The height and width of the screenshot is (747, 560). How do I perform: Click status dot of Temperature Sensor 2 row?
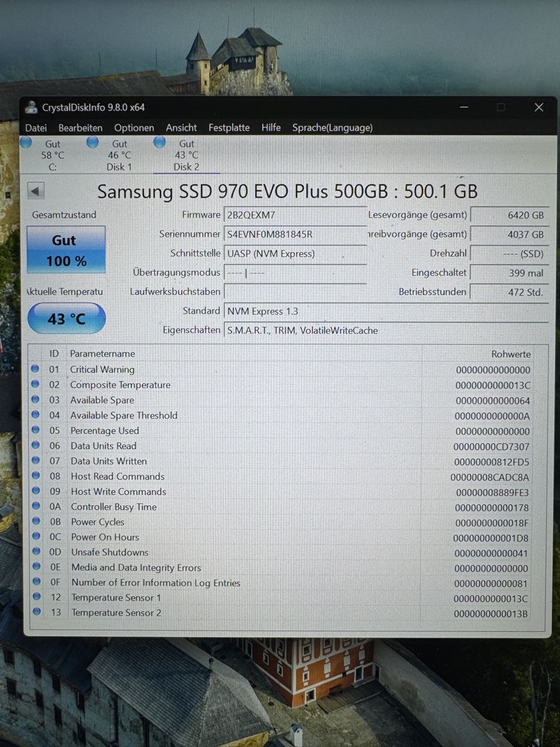tap(36, 612)
